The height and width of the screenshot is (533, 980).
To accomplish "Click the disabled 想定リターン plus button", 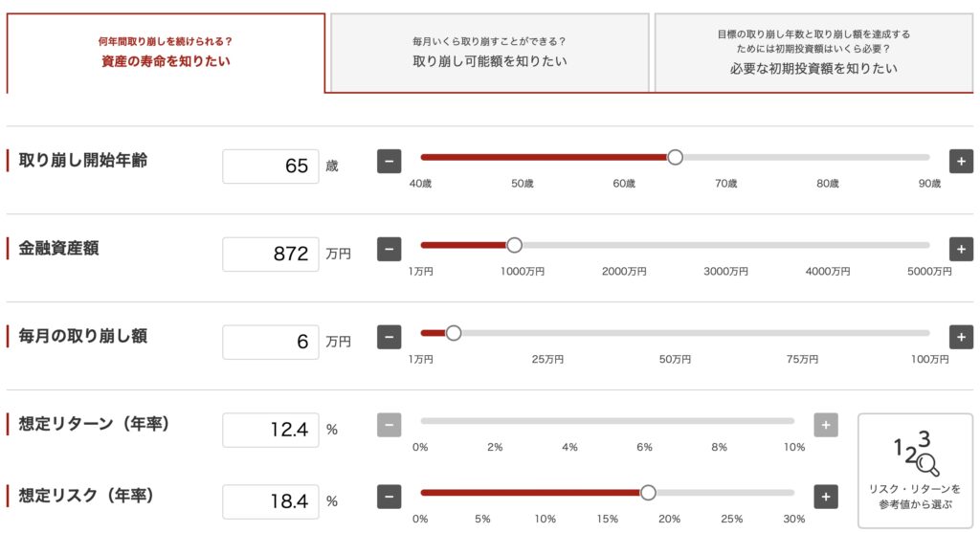I will click(826, 426).
